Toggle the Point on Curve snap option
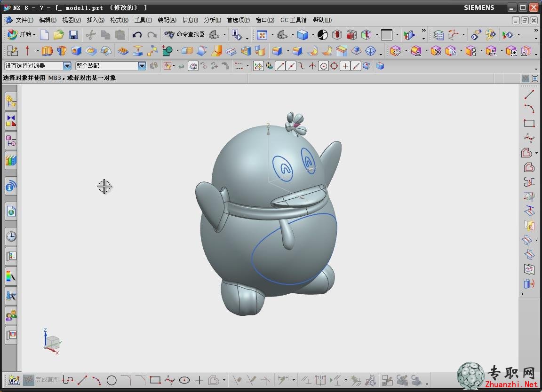Image resolution: width=542 pixels, height=392 pixels. pos(356,66)
